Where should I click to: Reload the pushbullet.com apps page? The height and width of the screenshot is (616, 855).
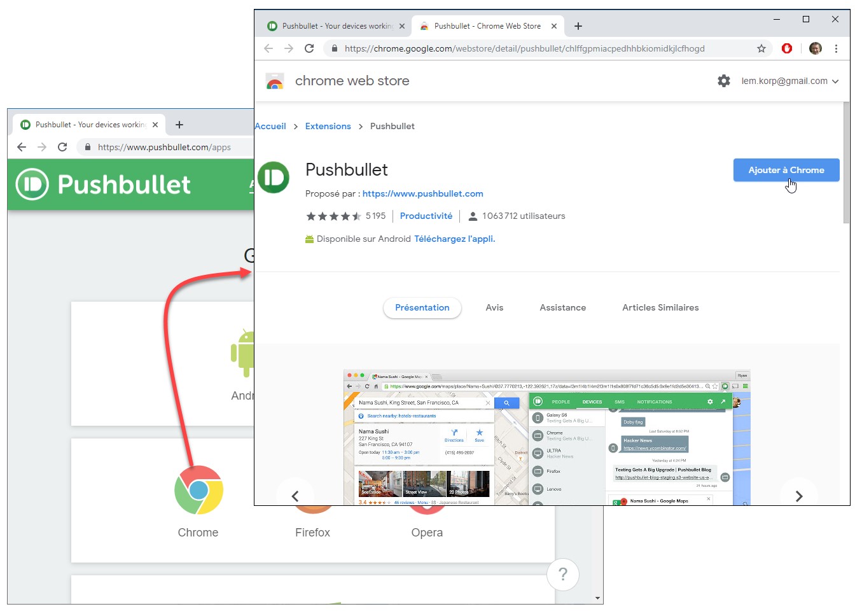click(62, 147)
